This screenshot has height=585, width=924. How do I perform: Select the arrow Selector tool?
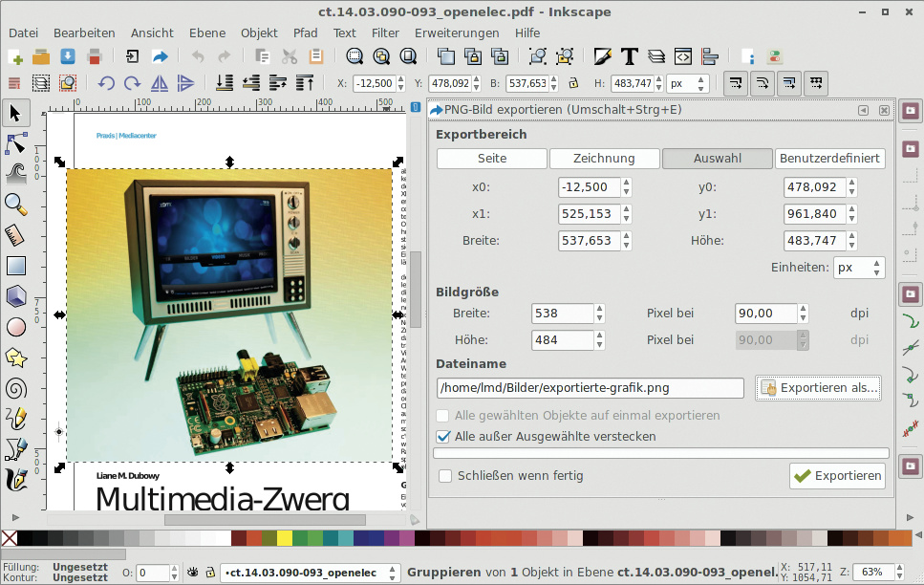[16, 113]
